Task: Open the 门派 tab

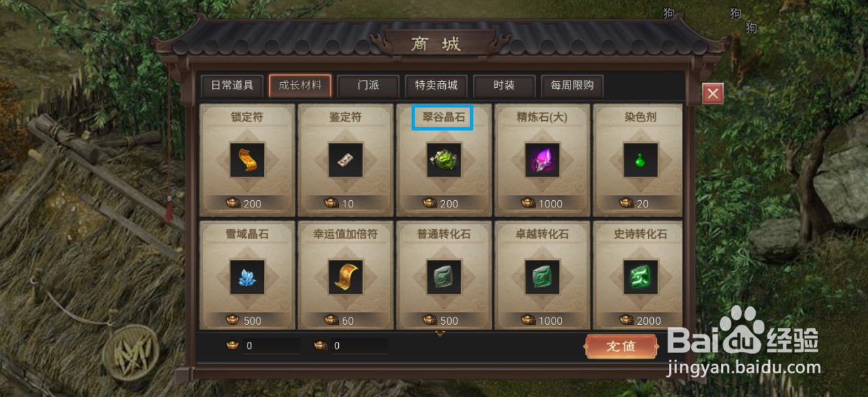Action: [x=368, y=86]
